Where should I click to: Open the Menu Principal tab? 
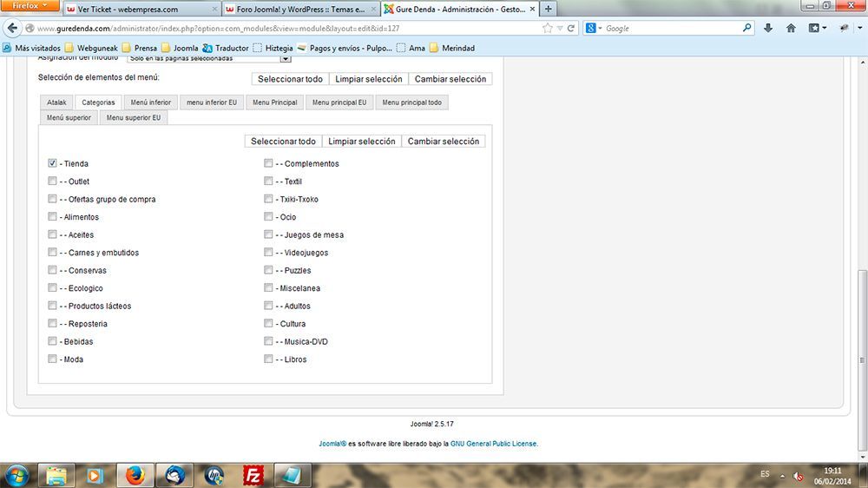(x=274, y=102)
